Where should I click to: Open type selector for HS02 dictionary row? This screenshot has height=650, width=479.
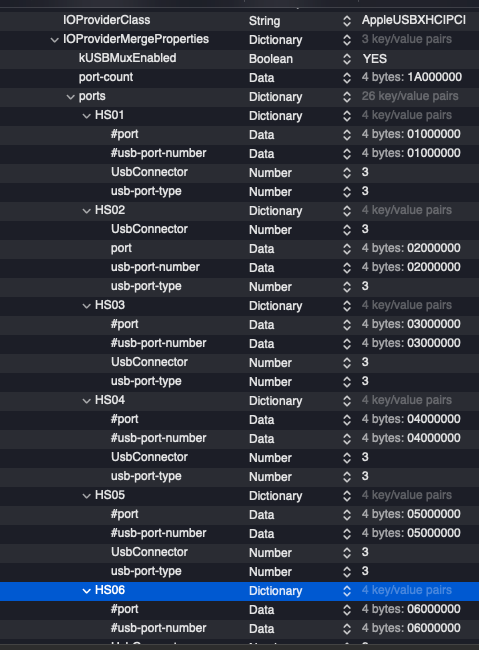[x=347, y=211]
